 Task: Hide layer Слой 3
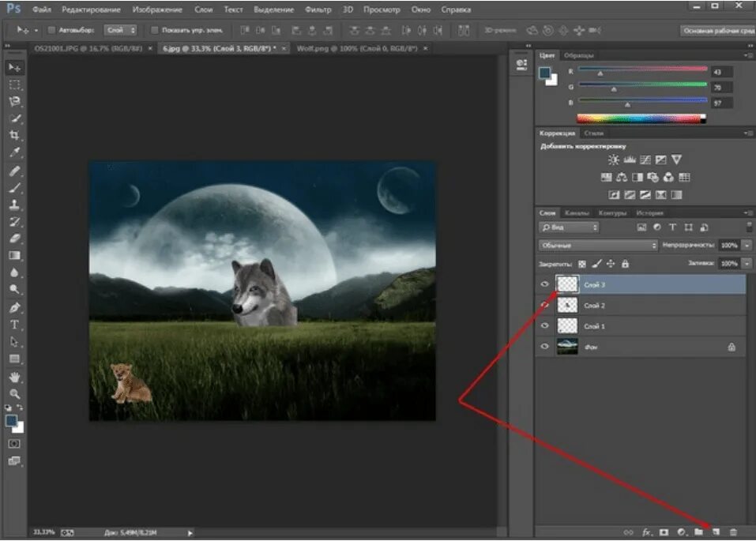click(545, 284)
